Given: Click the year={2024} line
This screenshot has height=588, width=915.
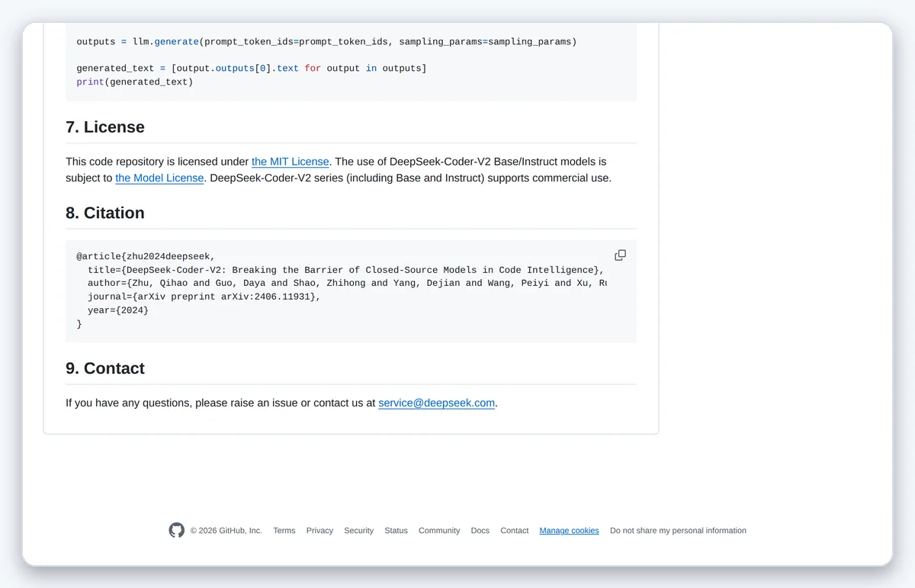Looking at the screenshot, I should [x=118, y=310].
